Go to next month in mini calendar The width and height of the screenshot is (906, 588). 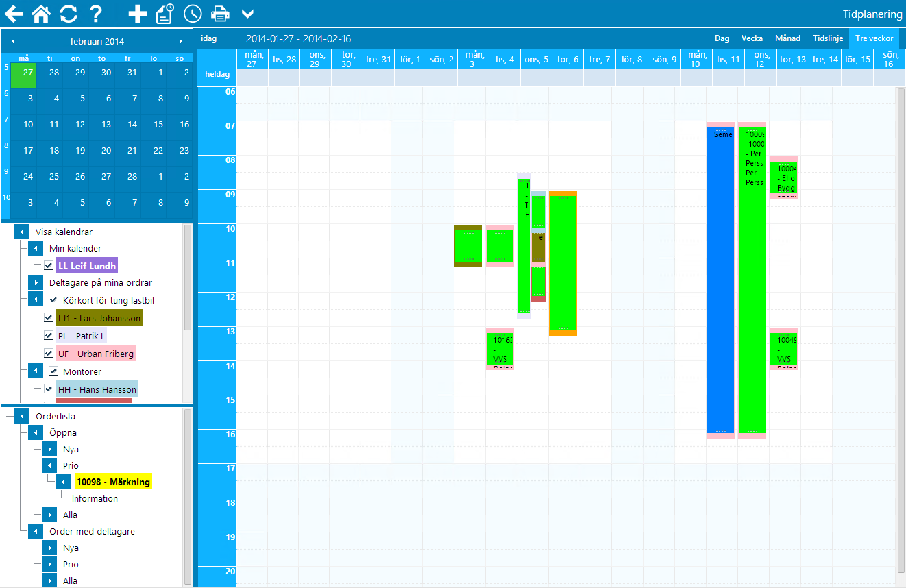click(181, 42)
